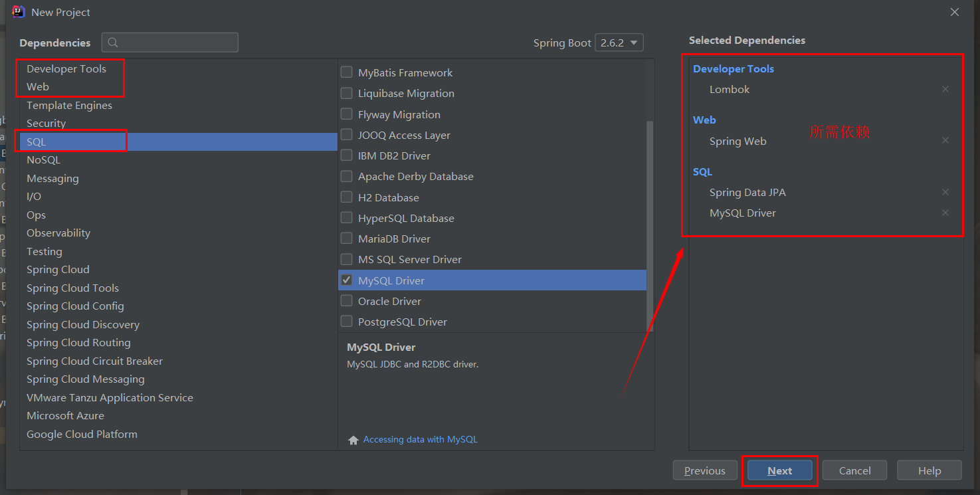Image resolution: width=980 pixels, height=495 pixels.
Task: Select Spring Cloud Tools category
Action: point(179,288)
